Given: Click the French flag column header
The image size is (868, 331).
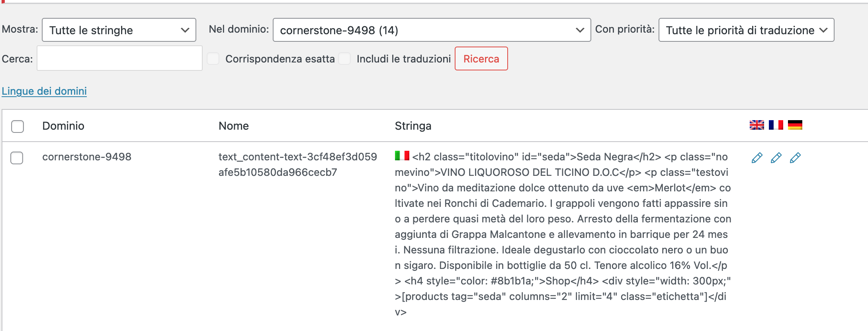Looking at the screenshot, I should click(x=776, y=125).
